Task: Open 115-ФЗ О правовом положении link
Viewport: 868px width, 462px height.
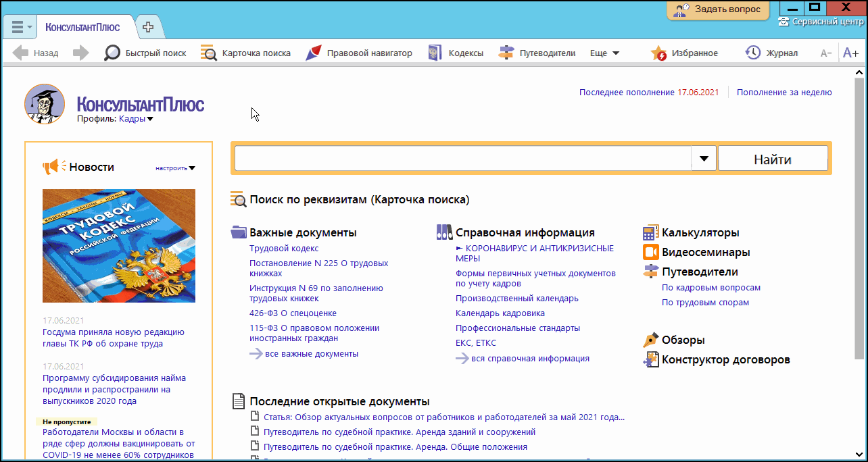Action: point(314,333)
